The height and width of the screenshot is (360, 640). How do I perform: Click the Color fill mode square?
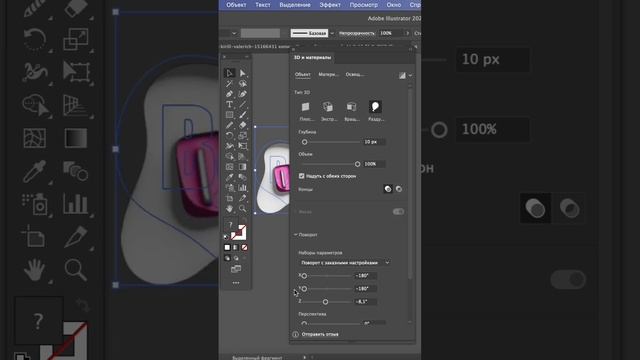pyautogui.click(x=227, y=247)
